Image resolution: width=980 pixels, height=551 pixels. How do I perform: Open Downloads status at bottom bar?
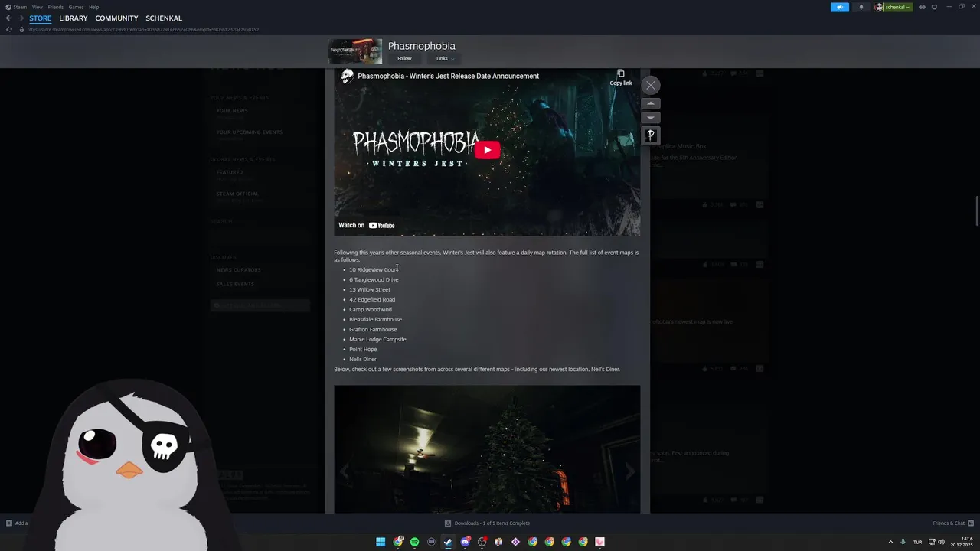click(x=487, y=523)
